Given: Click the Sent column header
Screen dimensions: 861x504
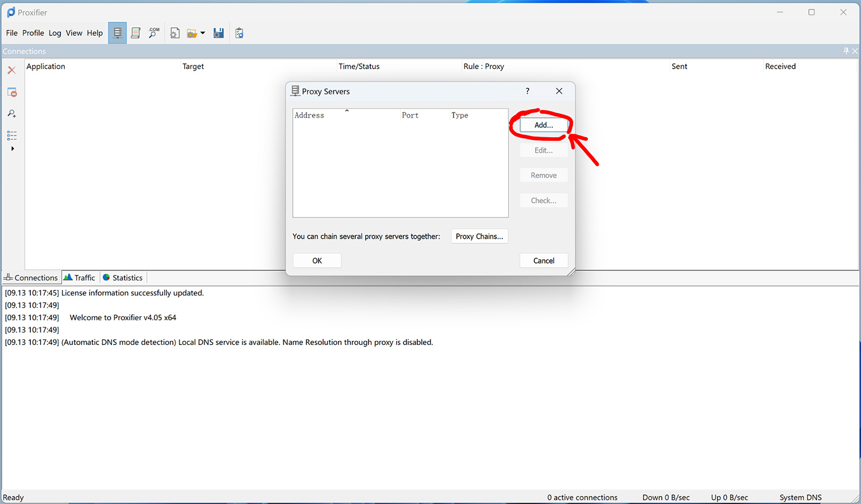Looking at the screenshot, I should point(717,66).
